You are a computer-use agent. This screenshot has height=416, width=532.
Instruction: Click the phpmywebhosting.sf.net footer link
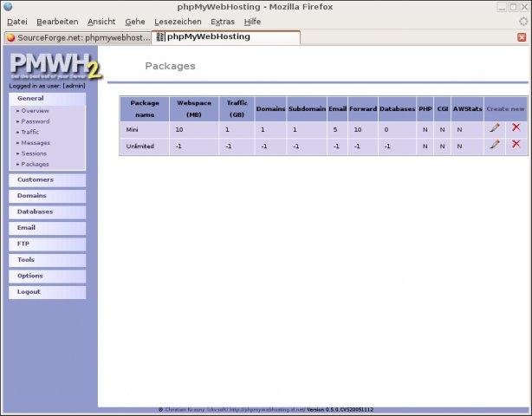point(268,410)
